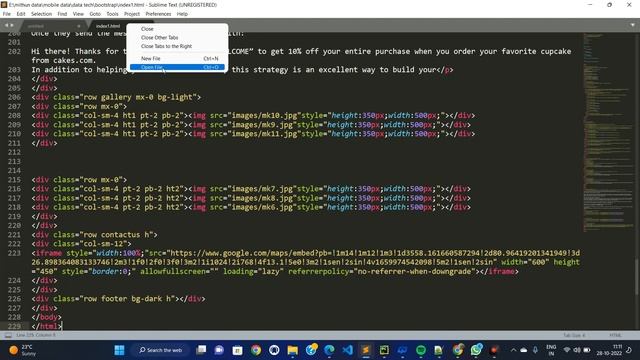Open File Explorer on taskbar
The image size is (640, 360).
click(293, 350)
